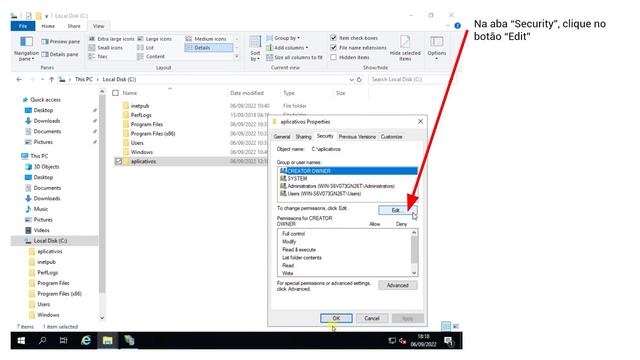Open the Previous Versions tab
The width and height of the screenshot is (640, 360).
(x=357, y=137)
